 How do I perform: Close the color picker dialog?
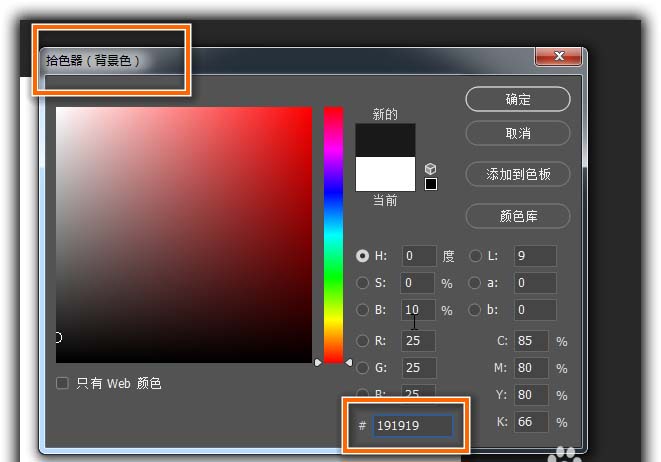tap(559, 56)
